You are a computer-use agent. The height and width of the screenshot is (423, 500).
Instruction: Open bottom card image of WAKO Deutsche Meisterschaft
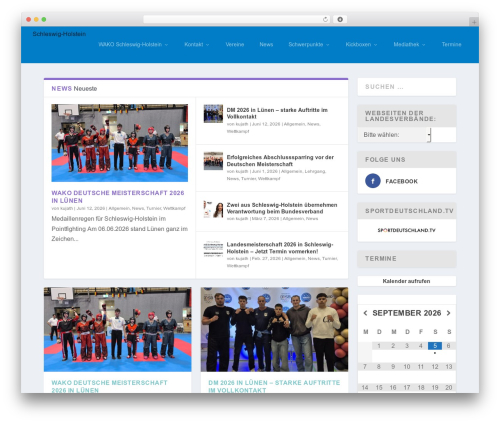118,329
